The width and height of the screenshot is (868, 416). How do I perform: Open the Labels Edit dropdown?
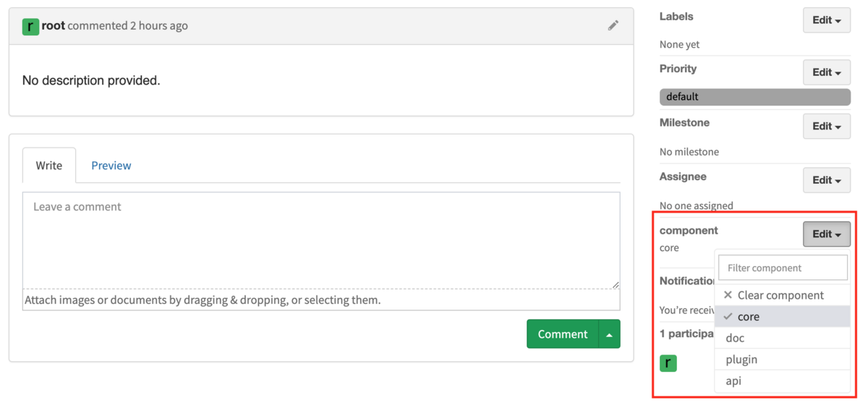827,20
